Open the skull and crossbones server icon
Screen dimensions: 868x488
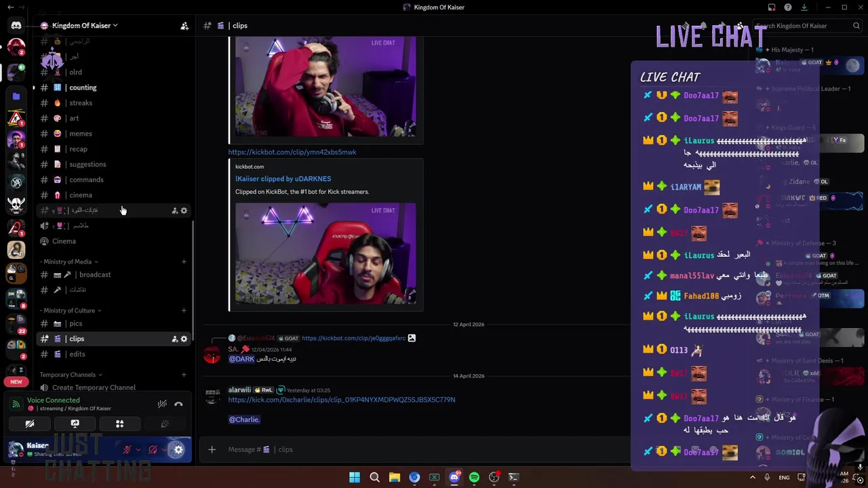pos(16,205)
